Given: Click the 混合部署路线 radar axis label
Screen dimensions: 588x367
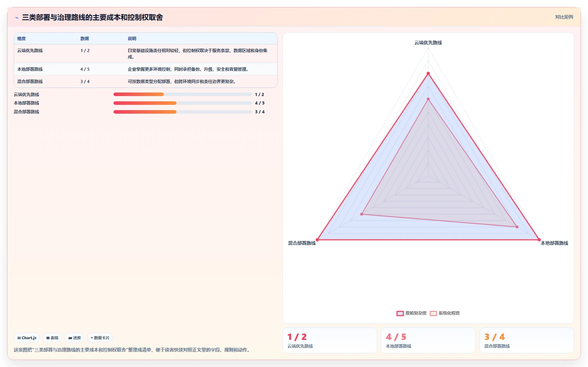Looking at the screenshot, I should (302, 243).
